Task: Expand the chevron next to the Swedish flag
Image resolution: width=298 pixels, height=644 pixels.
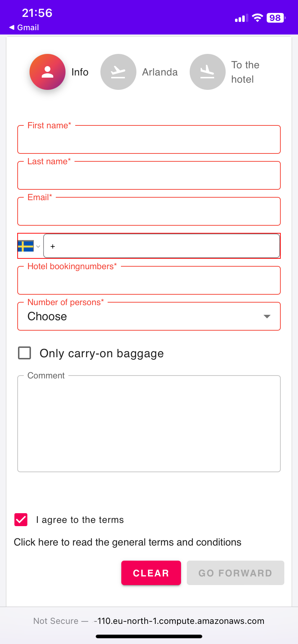Action: tap(38, 246)
